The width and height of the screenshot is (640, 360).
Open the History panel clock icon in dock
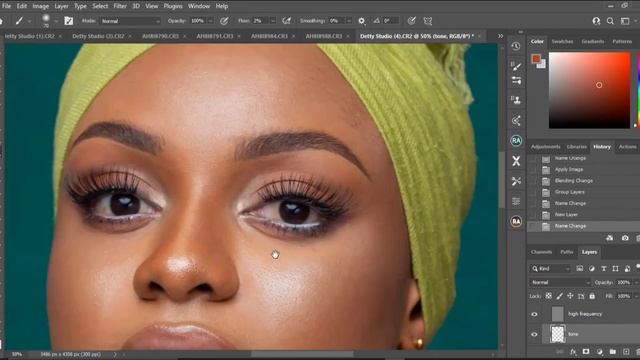click(x=516, y=46)
